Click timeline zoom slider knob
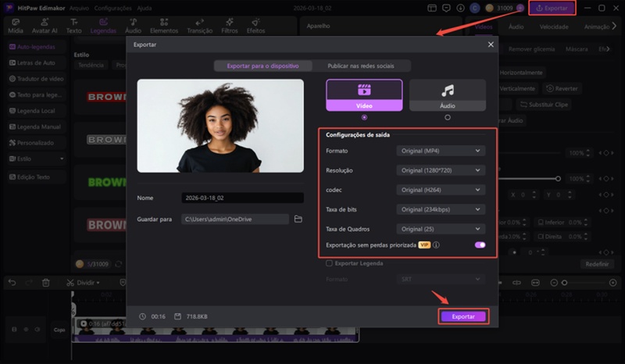625x364 pixels. [564, 283]
